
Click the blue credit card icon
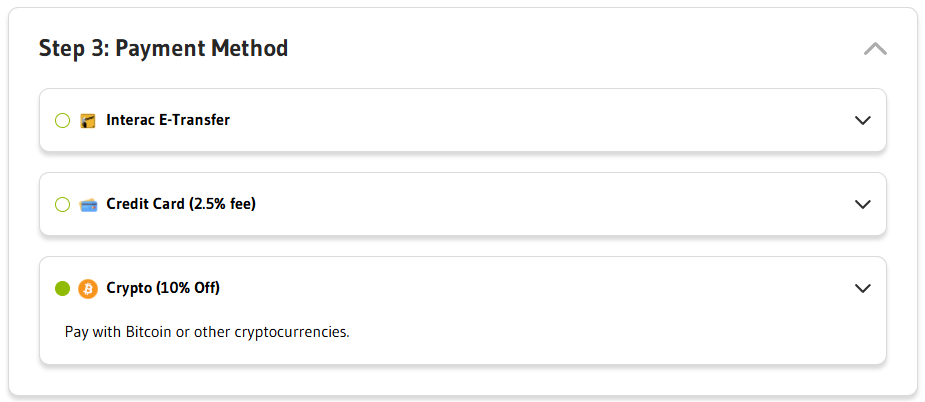(88, 205)
